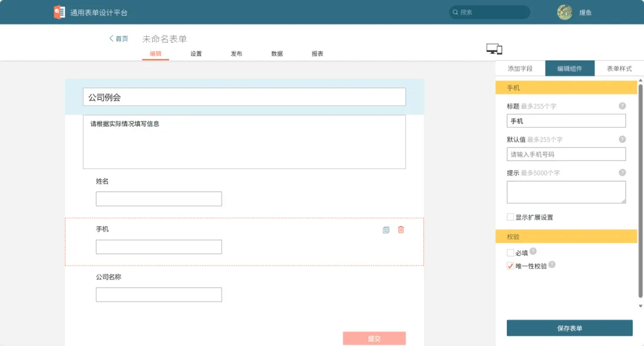Click the 校验 section header
This screenshot has width=644, height=346.
coord(566,236)
